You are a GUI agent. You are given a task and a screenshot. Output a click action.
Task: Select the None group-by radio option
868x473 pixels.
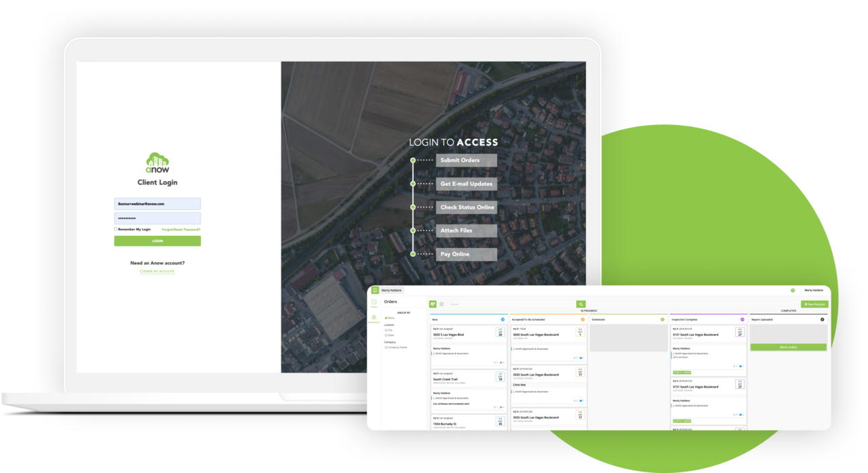coord(386,317)
